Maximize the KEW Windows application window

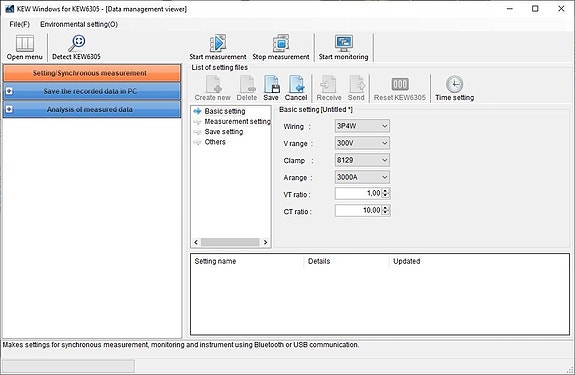coord(535,8)
